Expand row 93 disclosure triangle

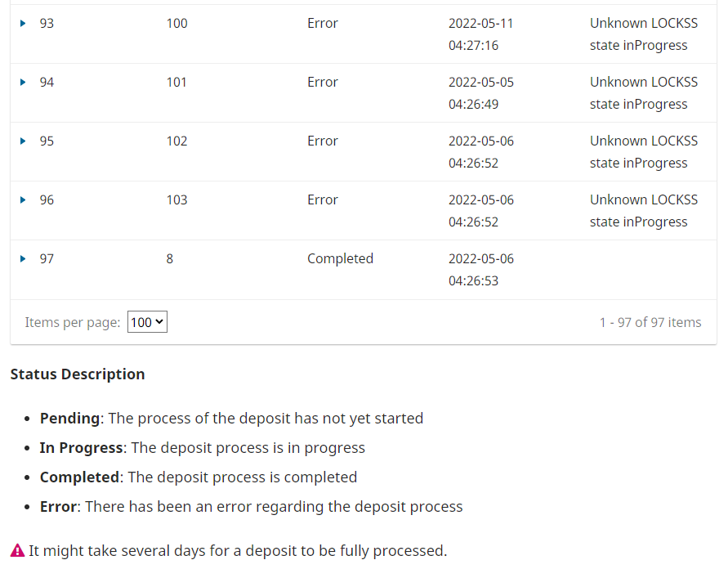click(23, 23)
